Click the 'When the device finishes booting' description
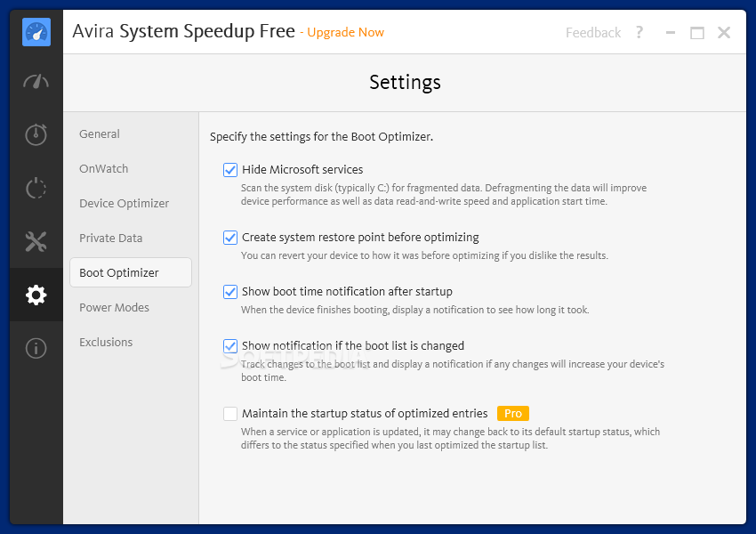 tap(415, 310)
